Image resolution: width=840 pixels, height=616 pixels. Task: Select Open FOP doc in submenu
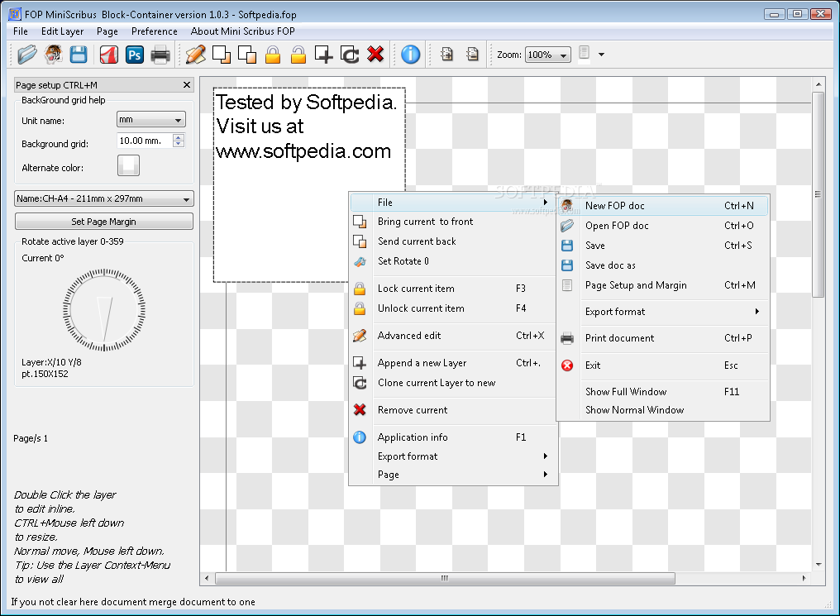pos(663,226)
